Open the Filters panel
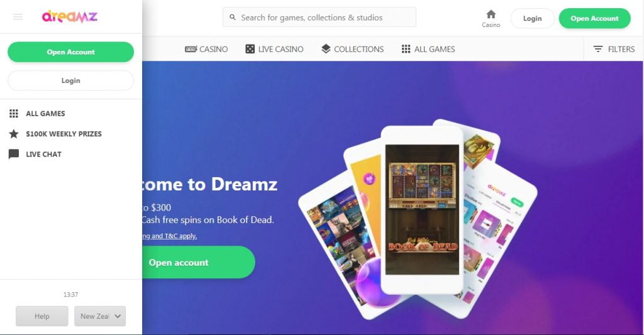 (614, 49)
